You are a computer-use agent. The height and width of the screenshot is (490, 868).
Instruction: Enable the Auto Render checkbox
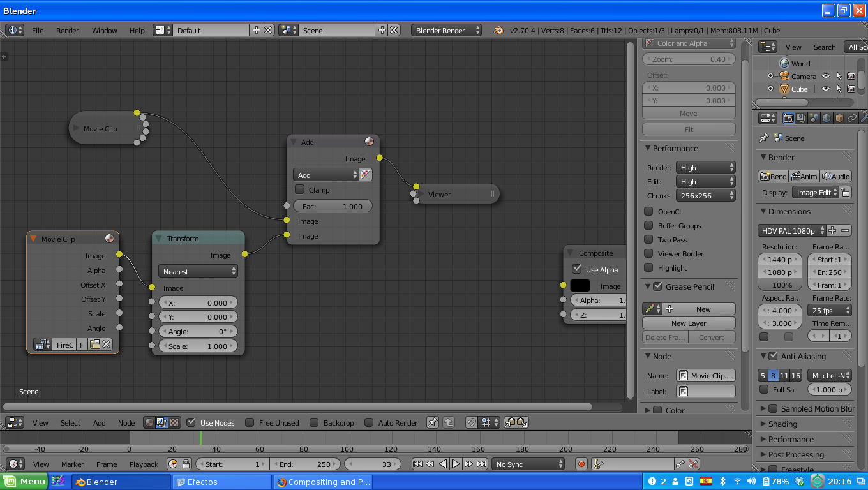coord(369,422)
